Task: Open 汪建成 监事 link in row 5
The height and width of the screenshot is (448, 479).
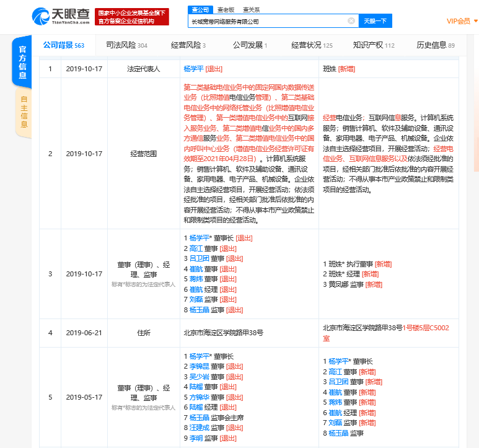Action: (x=199, y=428)
